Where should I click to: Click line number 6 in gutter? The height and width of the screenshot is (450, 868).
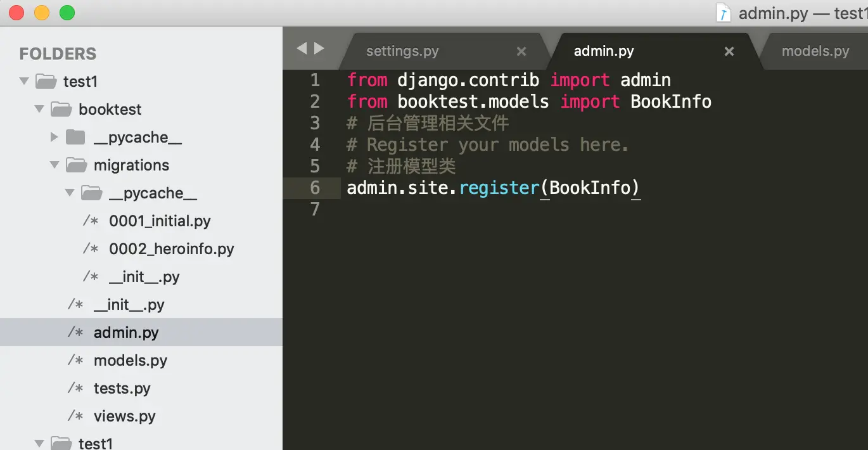click(315, 188)
